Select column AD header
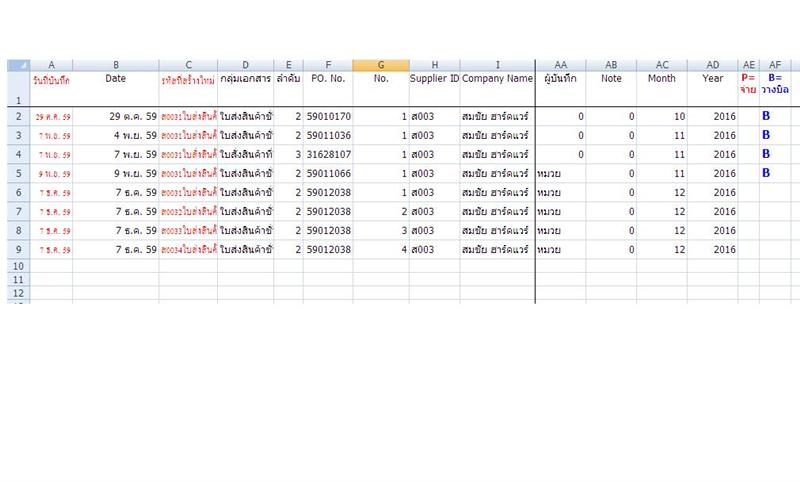 tap(712, 65)
